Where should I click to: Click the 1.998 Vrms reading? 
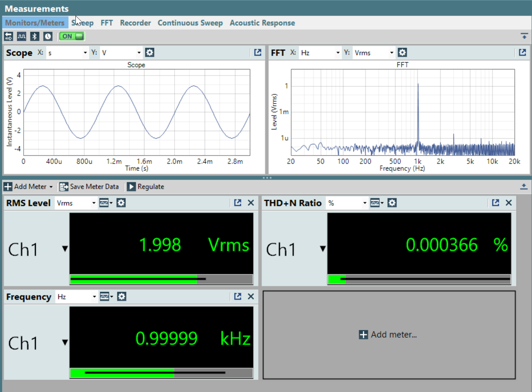pos(194,245)
